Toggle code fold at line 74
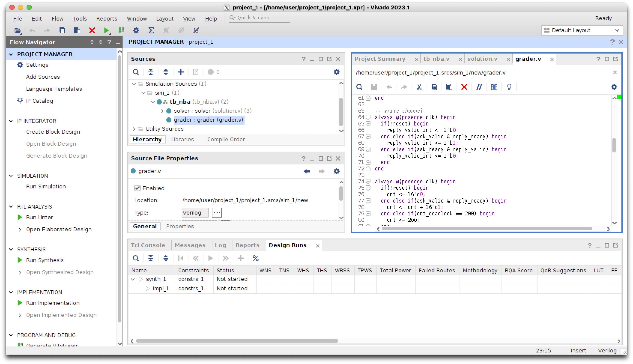 point(368,182)
